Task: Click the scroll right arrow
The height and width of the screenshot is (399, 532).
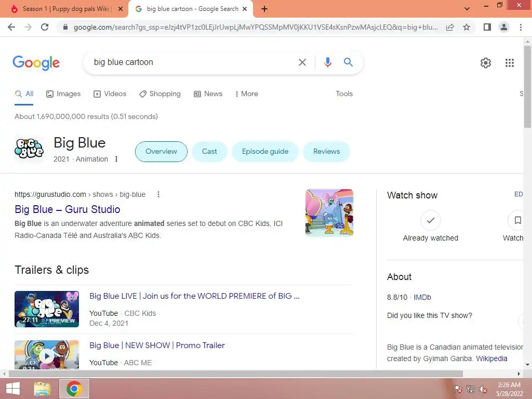Action: coord(519,374)
